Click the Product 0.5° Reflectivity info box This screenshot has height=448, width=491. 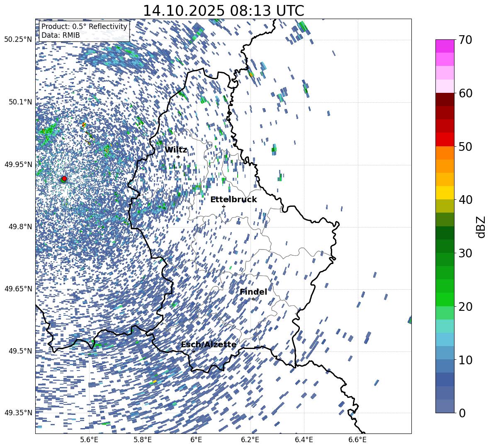[84, 31]
